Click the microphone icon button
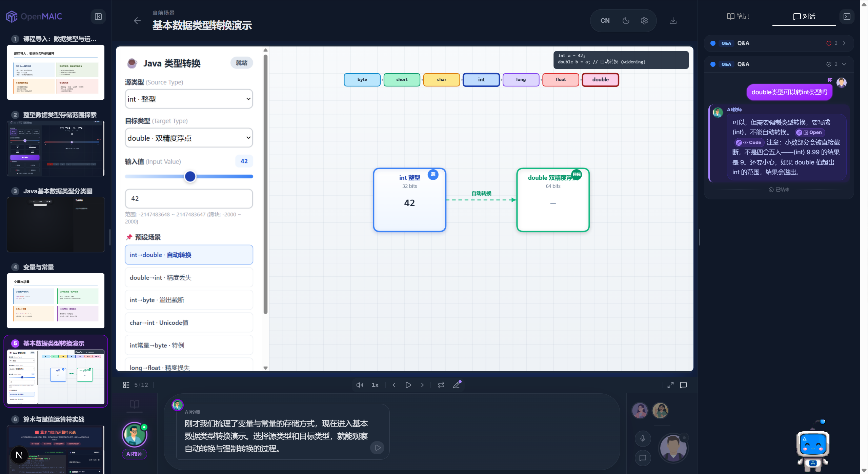The width and height of the screenshot is (868, 474). [643, 438]
